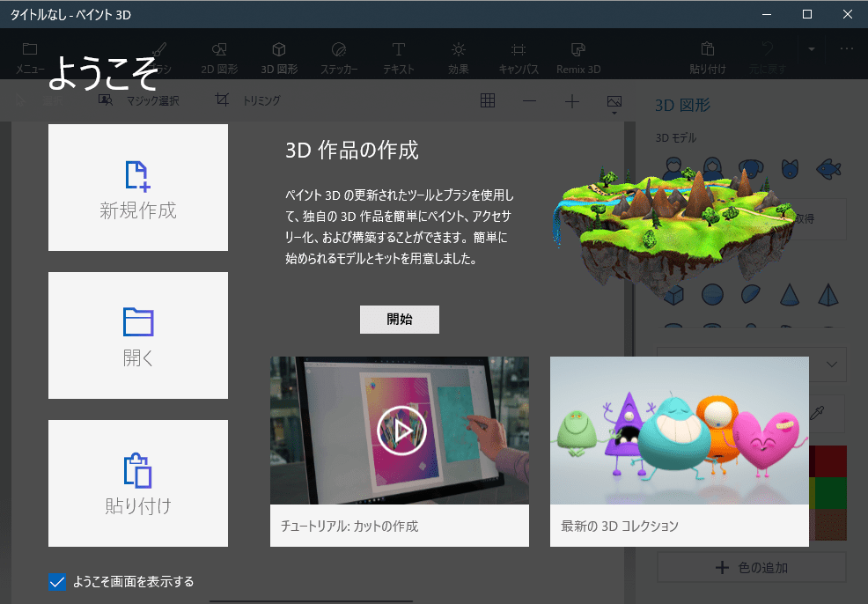This screenshot has width=868, height=604.
Task: Click the zoom in plus icon
Action: [x=572, y=100]
